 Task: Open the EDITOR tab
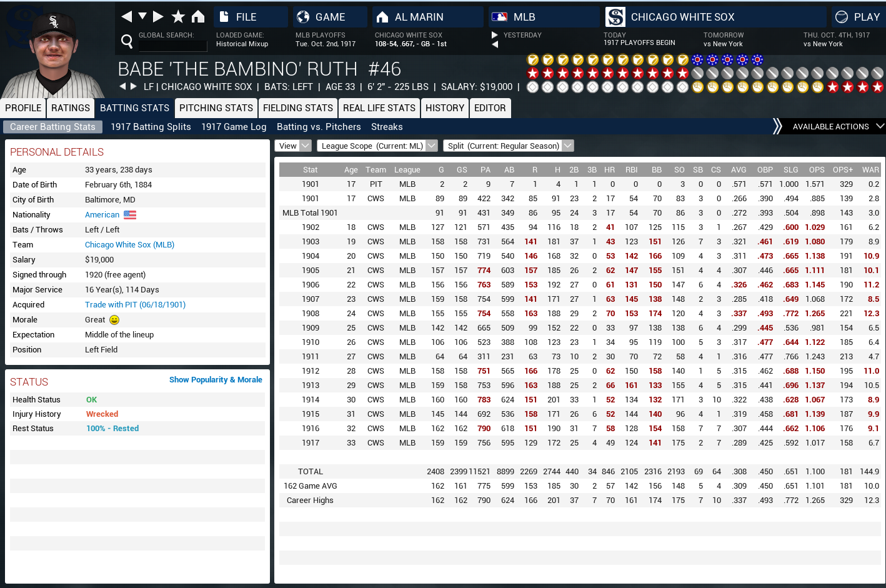(490, 108)
